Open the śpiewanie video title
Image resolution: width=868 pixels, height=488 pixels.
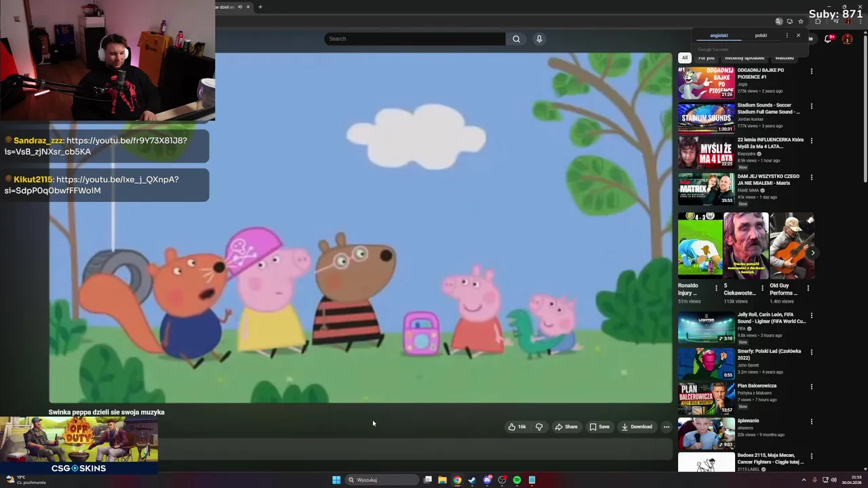click(x=749, y=421)
